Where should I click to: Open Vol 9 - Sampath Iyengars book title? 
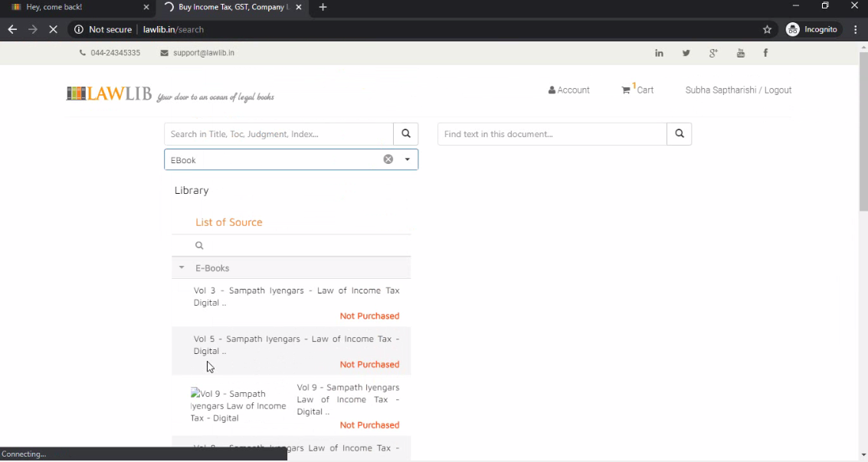coord(348,399)
